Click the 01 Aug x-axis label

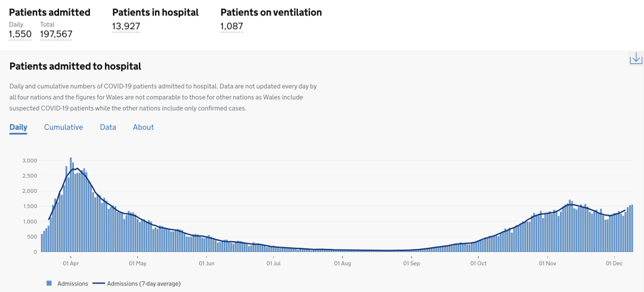pyautogui.click(x=343, y=263)
